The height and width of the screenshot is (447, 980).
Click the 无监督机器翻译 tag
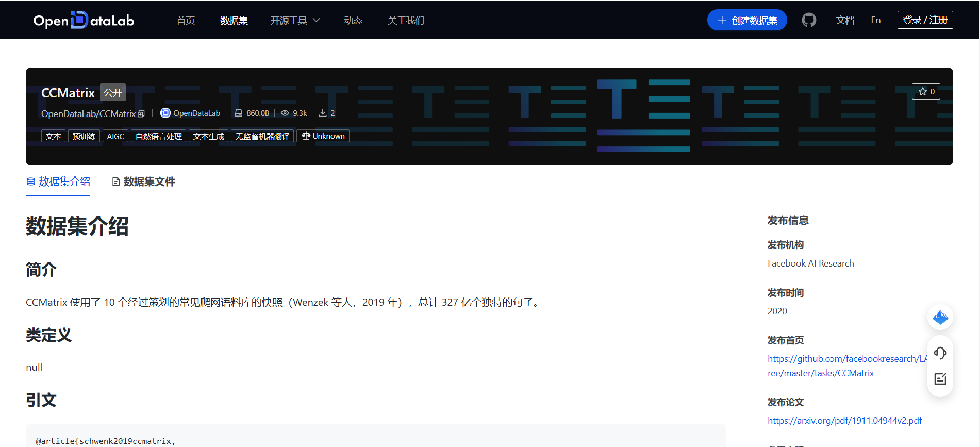[262, 136]
